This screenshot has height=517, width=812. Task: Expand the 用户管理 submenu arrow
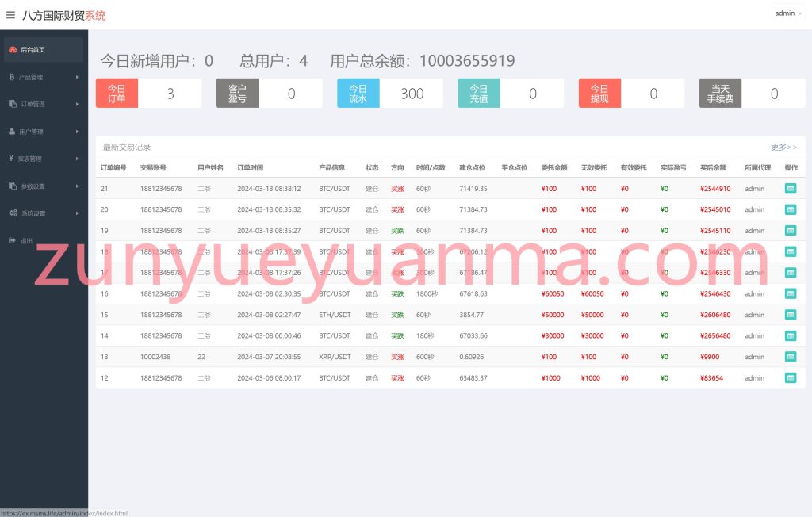[77, 132]
